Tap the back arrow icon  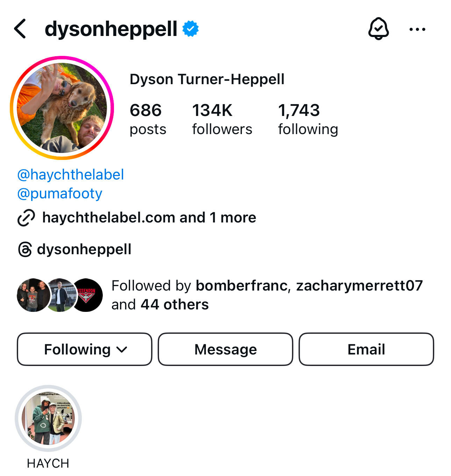pyautogui.click(x=20, y=29)
